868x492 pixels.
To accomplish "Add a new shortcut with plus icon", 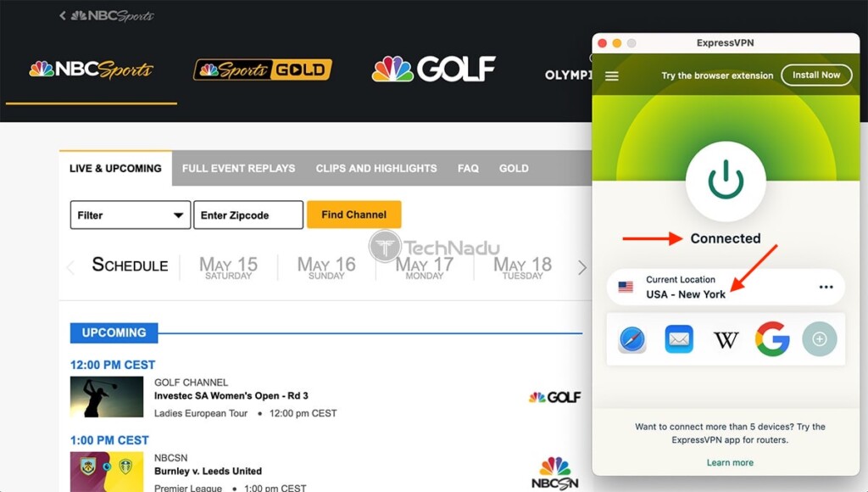I will click(820, 338).
